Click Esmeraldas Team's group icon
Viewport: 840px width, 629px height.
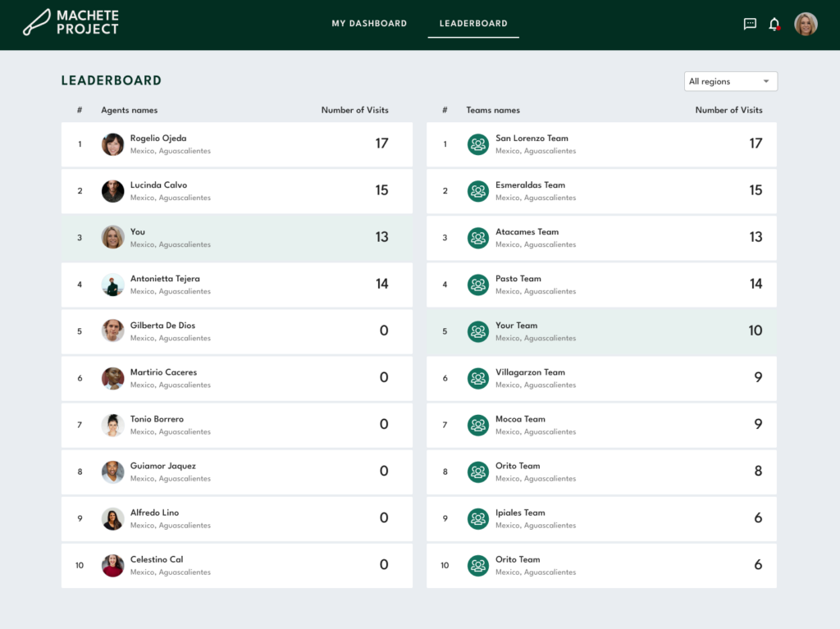coord(477,191)
